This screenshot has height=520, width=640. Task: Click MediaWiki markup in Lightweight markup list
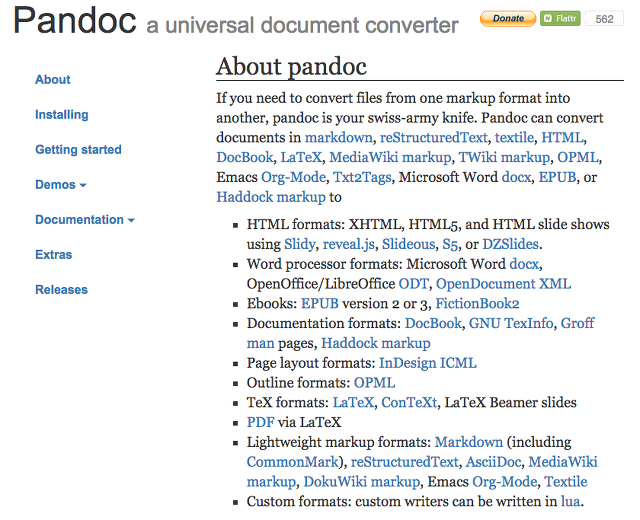562,462
